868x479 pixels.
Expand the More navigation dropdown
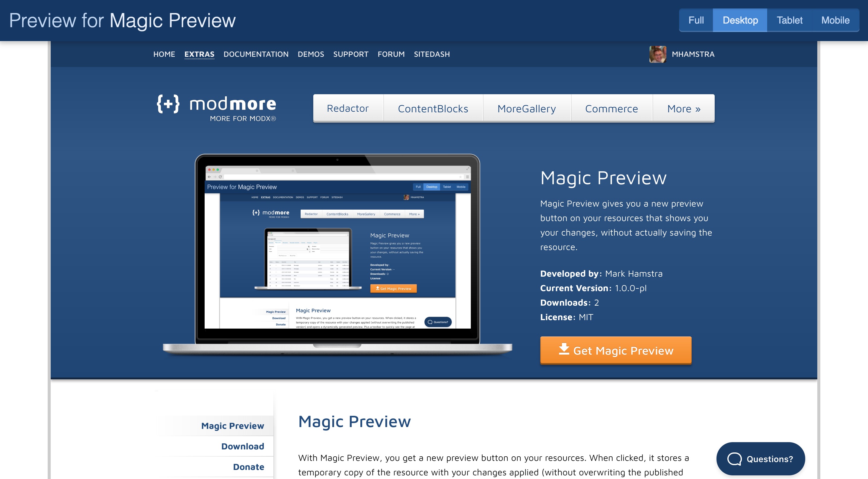click(x=683, y=108)
